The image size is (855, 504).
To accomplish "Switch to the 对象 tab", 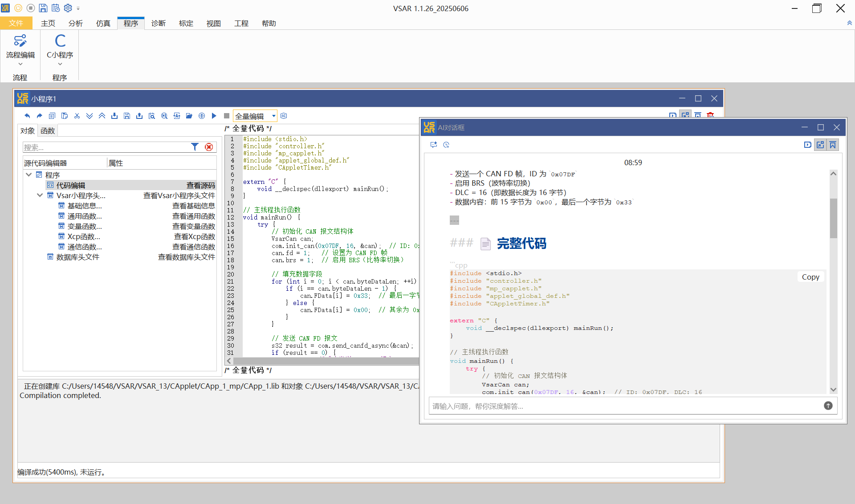I will click(28, 130).
